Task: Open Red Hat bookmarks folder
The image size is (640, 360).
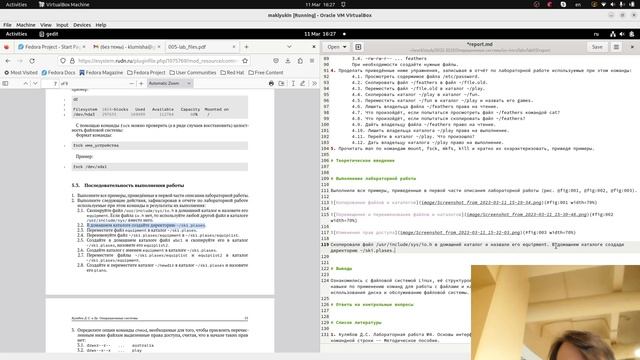Action: [x=232, y=73]
